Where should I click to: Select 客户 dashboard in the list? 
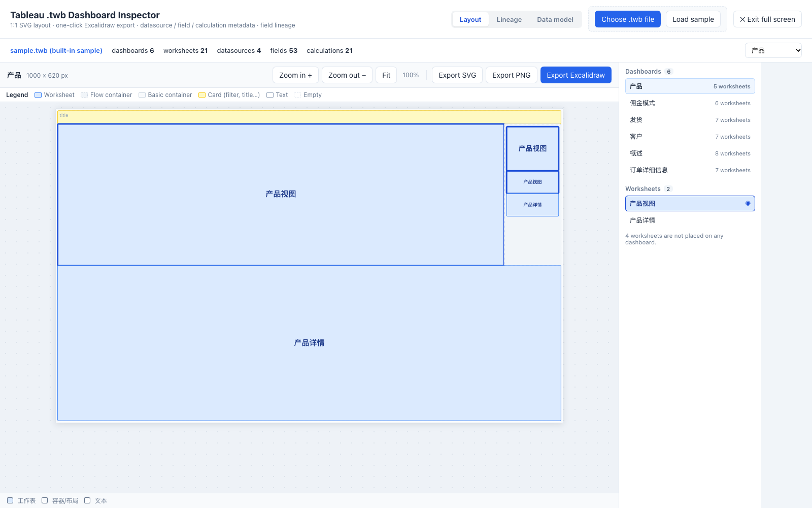coord(690,137)
